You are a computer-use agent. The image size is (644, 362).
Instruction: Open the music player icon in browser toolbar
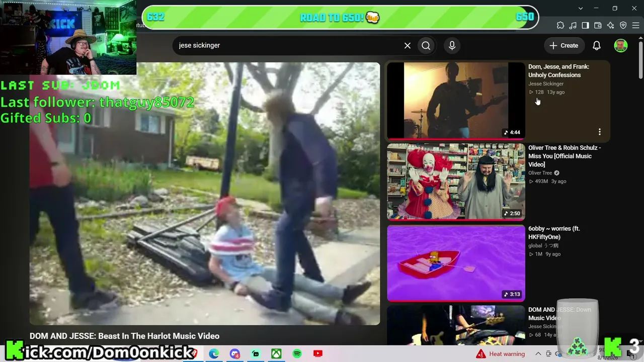tap(573, 26)
